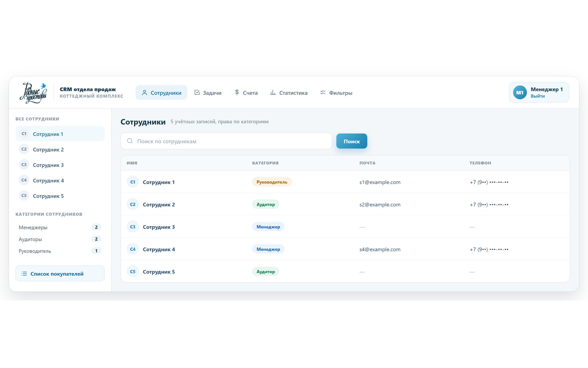The width and height of the screenshot is (588, 368).
Task: Click email s2@example.com
Action: tap(380, 205)
